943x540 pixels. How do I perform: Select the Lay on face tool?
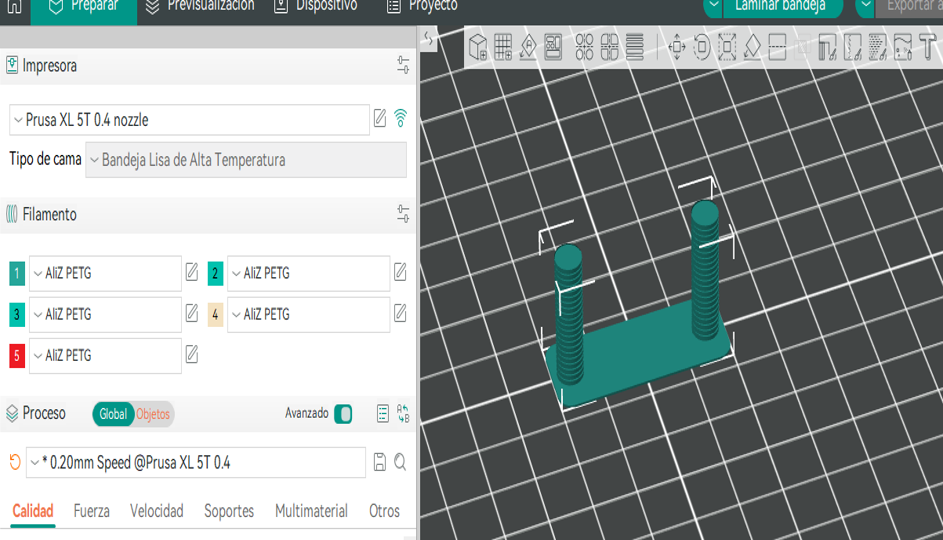click(x=752, y=47)
